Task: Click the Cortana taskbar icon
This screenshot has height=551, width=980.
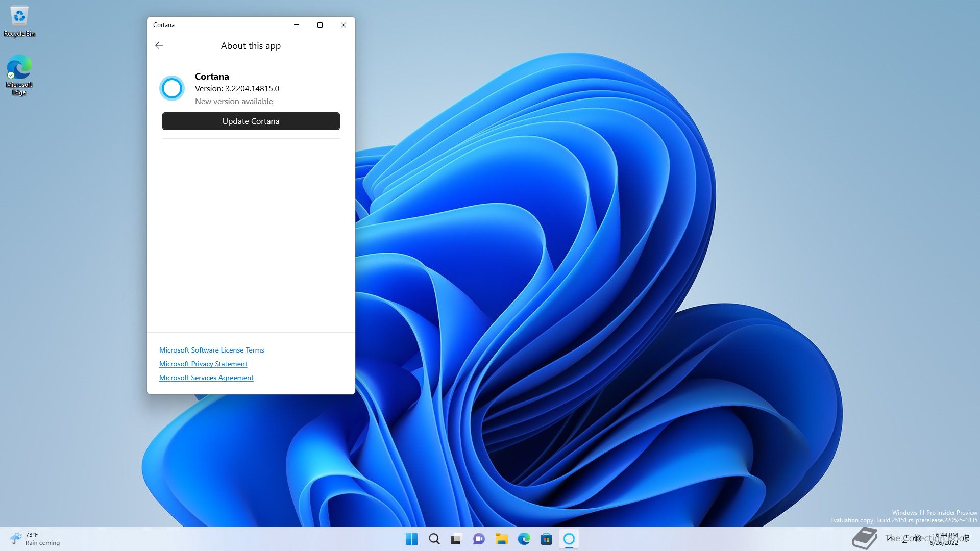Action: 569,539
